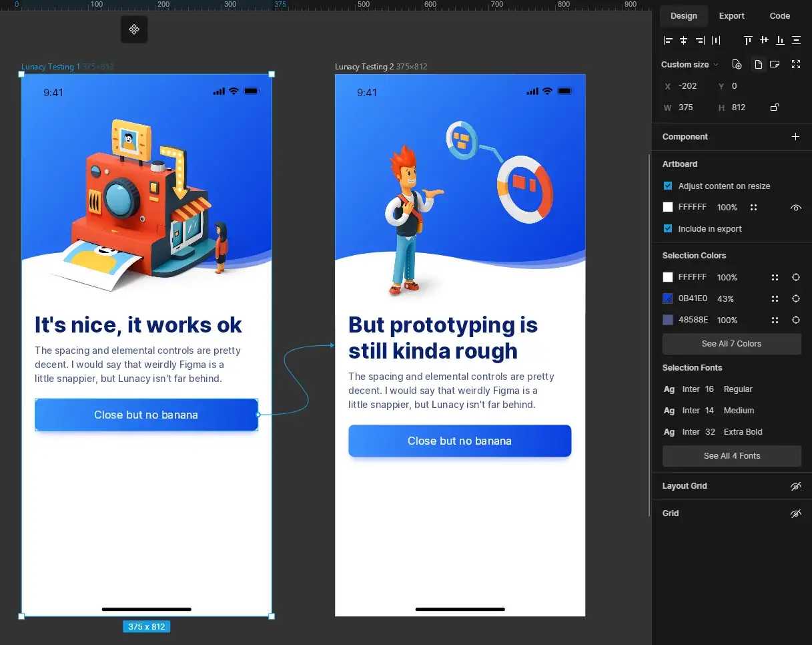Click See All 7 Colors button
812x645 pixels.
tap(732, 344)
